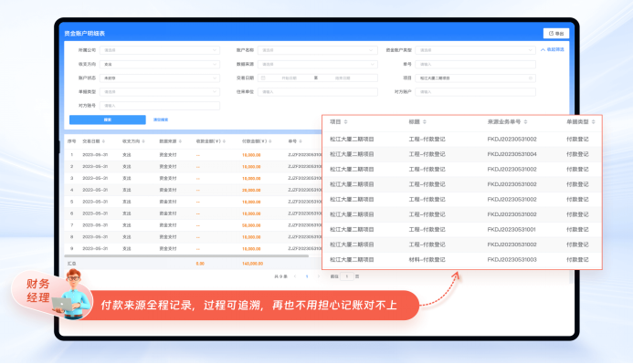Click the calendar icon in 交易日期
633x364 pixels.
263,78
